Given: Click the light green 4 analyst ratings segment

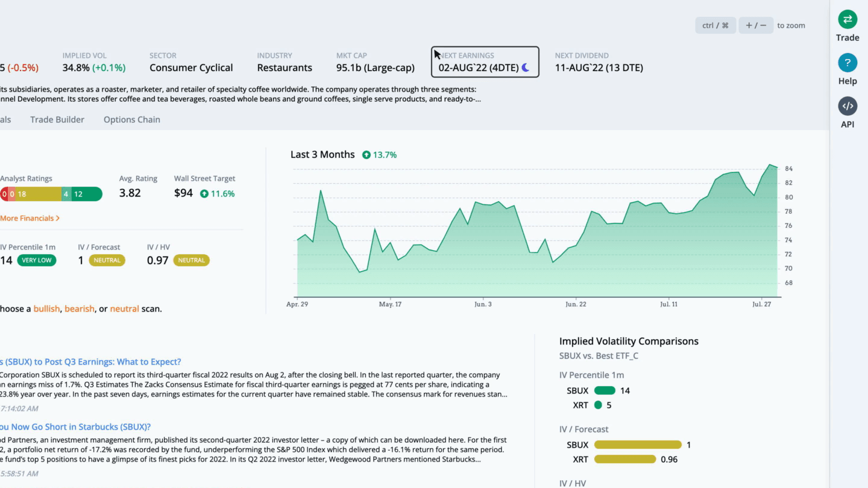Looking at the screenshot, I should point(66,194).
